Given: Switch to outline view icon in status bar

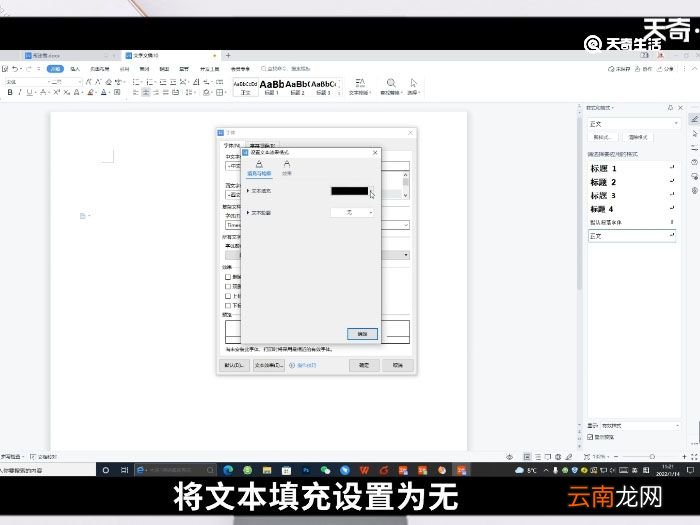Looking at the screenshot, I should coord(538,457).
